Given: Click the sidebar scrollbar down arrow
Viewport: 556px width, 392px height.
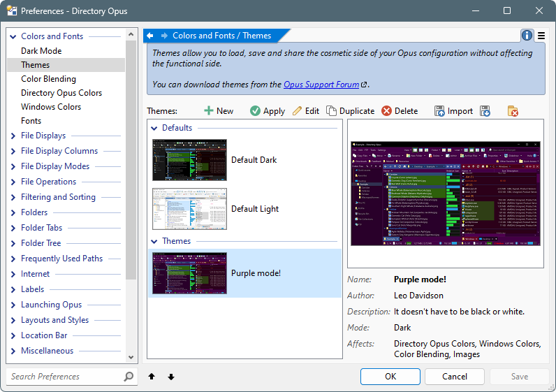Looking at the screenshot, I should click(x=131, y=357).
